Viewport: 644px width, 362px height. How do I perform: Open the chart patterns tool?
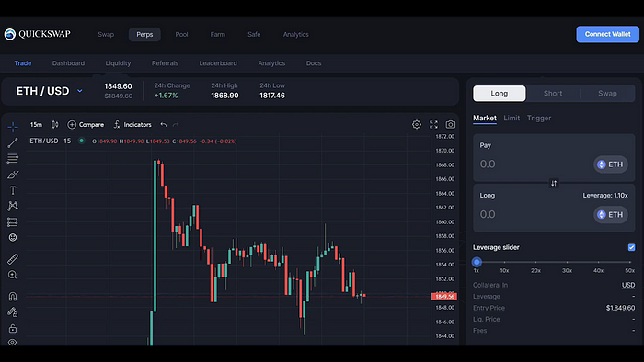(13, 206)
